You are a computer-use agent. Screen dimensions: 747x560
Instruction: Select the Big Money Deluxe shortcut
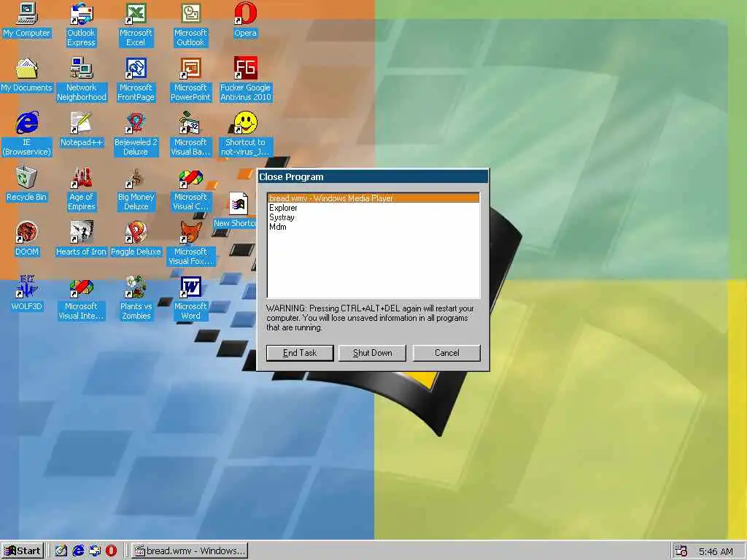(x=136, y=189)
